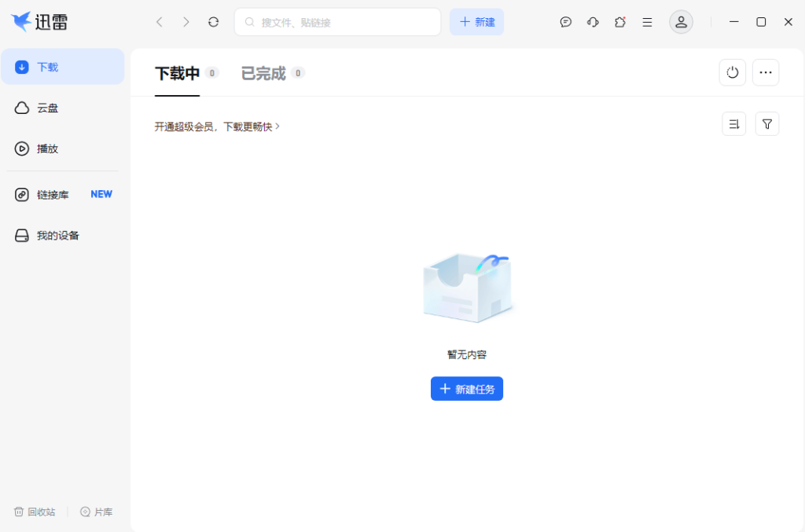The image size is (805, 532).
Task: Click the power icon for the shutdown plan
Action: tap(733, 72)
